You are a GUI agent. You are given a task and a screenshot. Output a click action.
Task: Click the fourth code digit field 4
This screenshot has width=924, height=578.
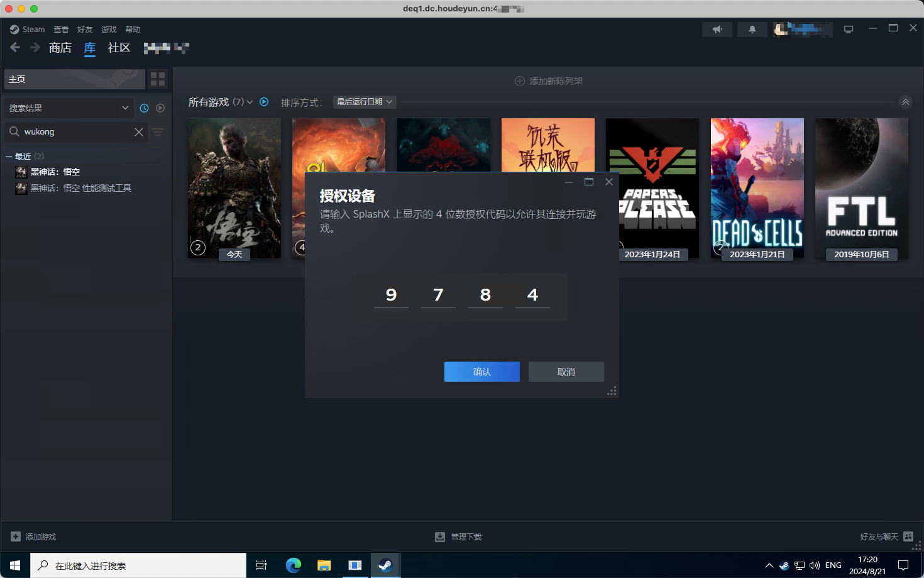click(532, 295)
